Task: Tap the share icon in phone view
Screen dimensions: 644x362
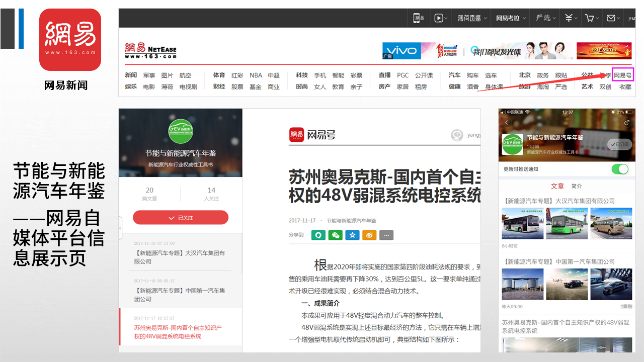Action: pyautogui.click(x=627, y=122)
